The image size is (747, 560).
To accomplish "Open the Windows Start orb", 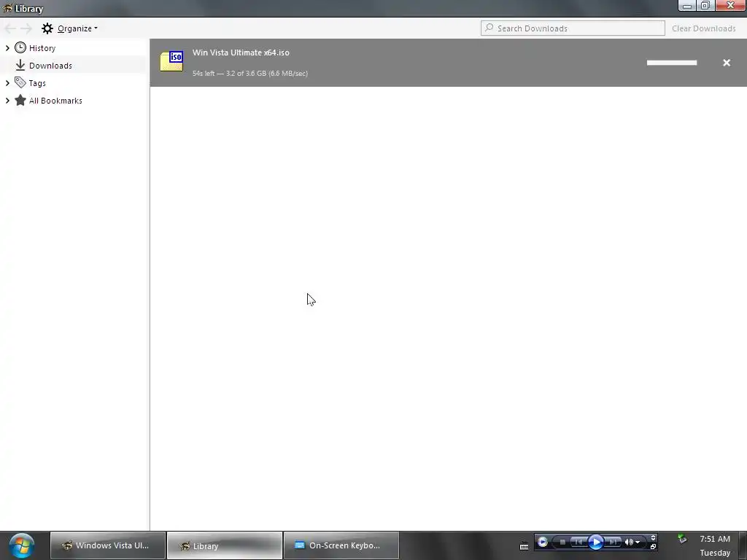I will (21, 545).
